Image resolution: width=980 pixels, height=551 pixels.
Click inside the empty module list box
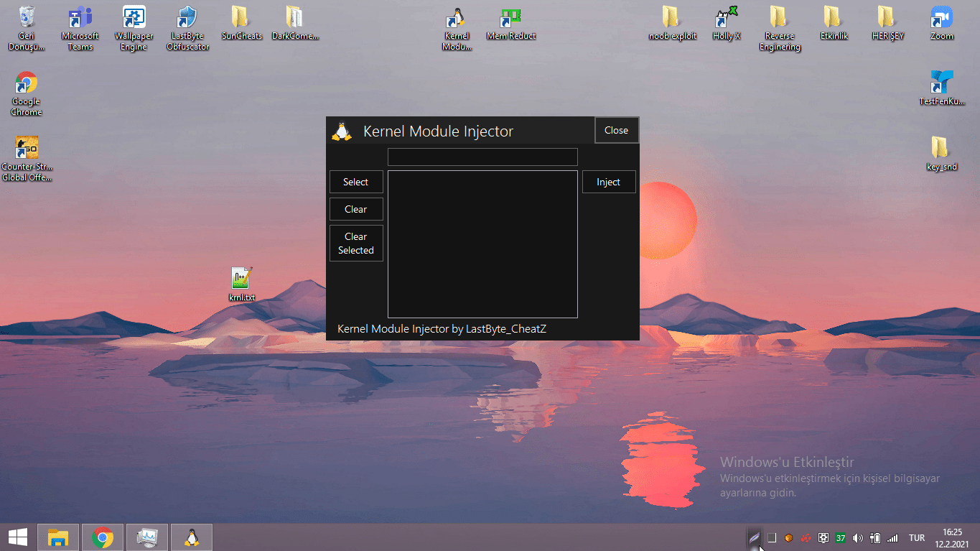pos(482,244)
